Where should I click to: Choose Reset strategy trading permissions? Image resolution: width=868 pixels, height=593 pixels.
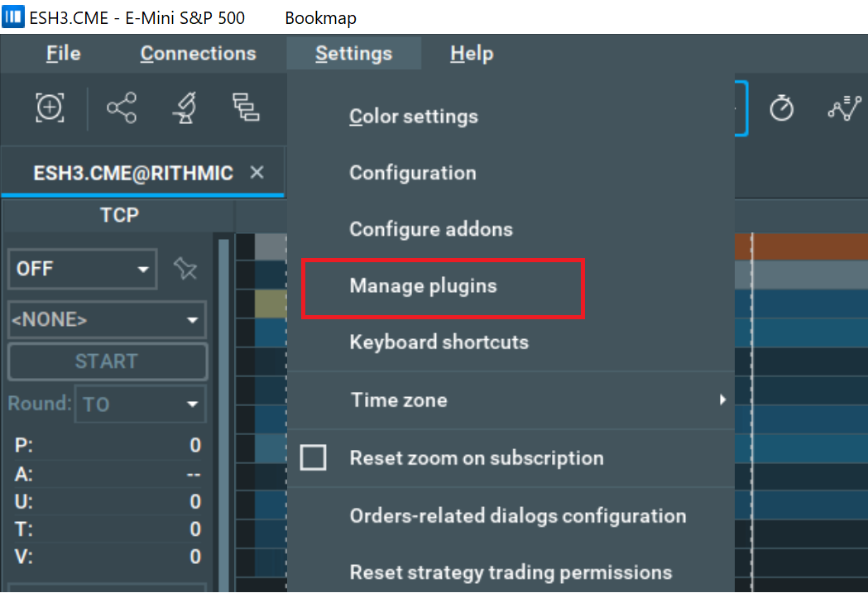pyautogui.click(x=511, y=572)
